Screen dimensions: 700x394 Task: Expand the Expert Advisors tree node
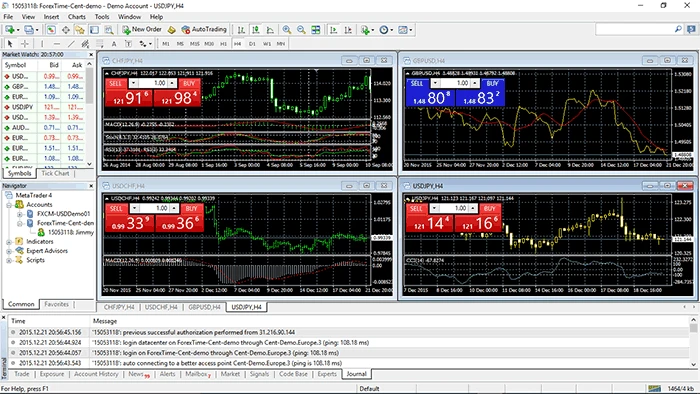9,251
